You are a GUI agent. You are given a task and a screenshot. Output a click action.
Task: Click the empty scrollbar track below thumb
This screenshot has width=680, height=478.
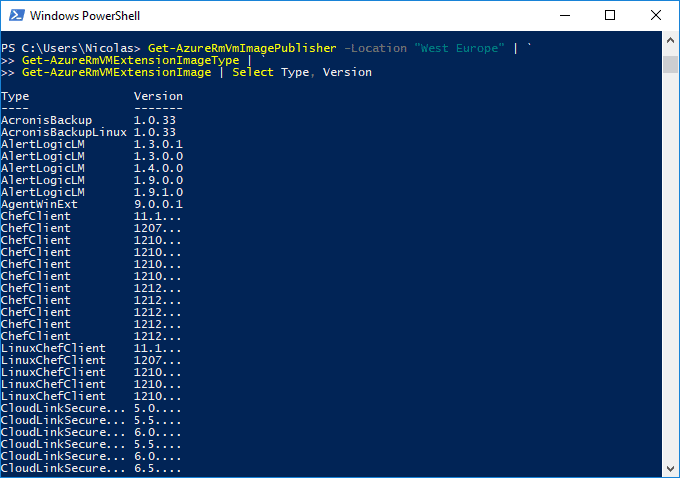click(670, 266)
